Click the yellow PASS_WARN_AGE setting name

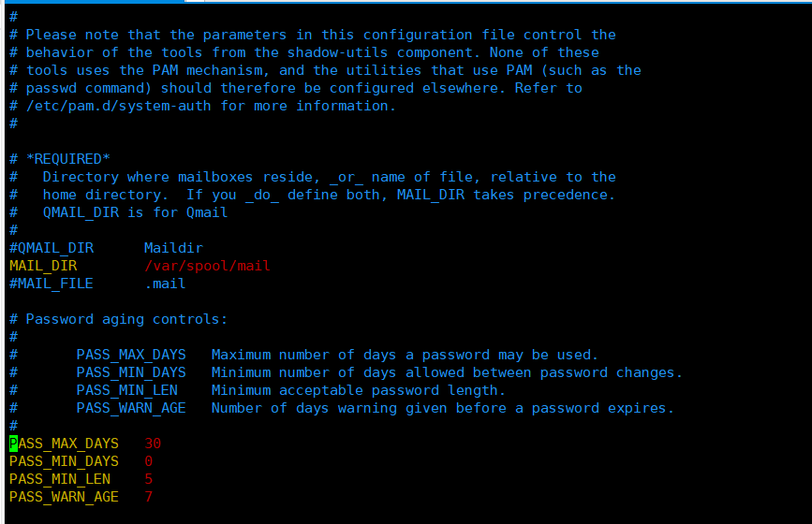64,497
